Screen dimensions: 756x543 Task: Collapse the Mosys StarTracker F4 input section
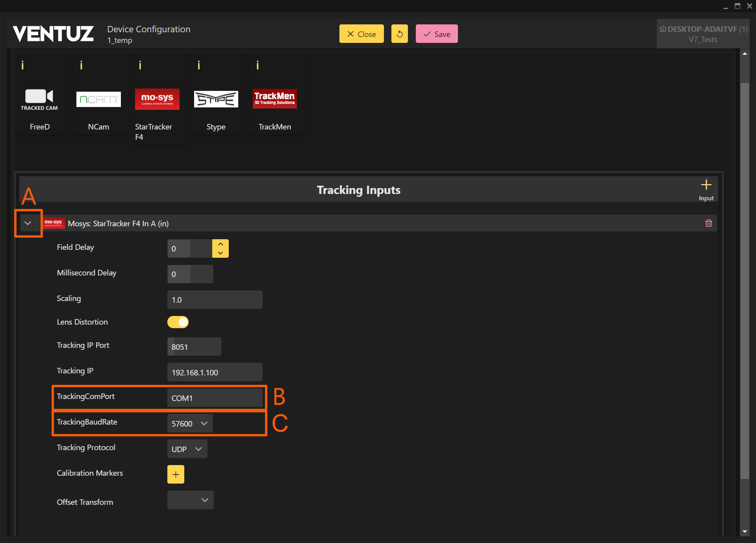tap(28, 223)
